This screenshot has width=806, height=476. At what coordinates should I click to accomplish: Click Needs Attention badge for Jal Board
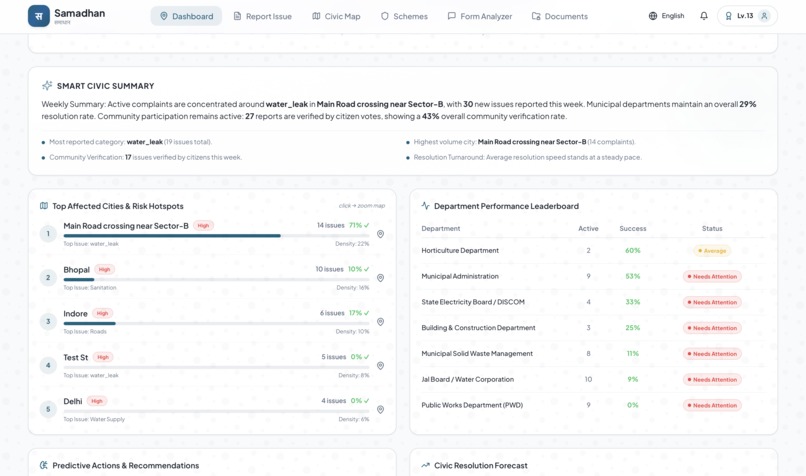712,379
